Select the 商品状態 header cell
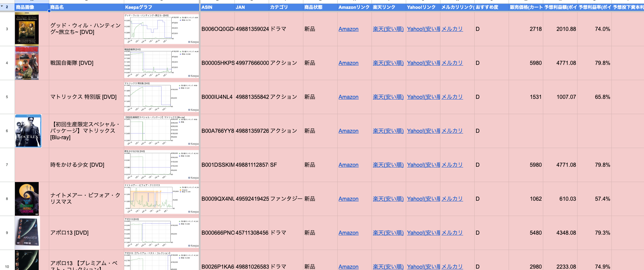The width and height of the screenshot is (644, 270). coord(320,7)
